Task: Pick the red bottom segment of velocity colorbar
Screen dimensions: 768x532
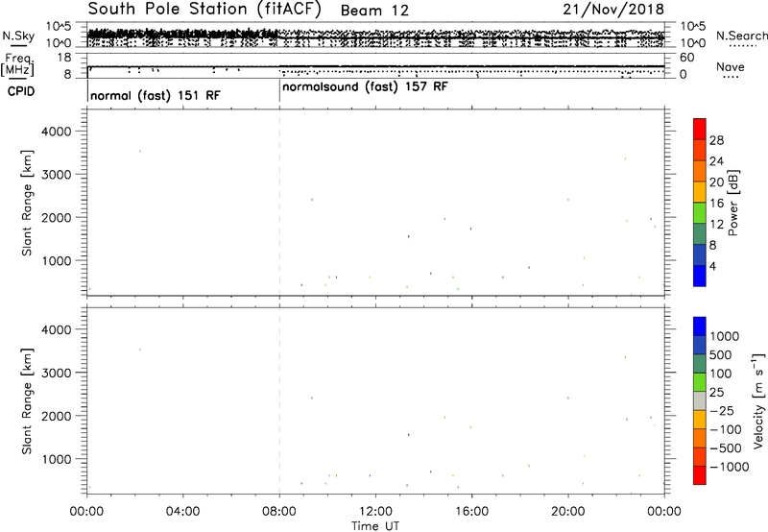Action: point(700,475)
